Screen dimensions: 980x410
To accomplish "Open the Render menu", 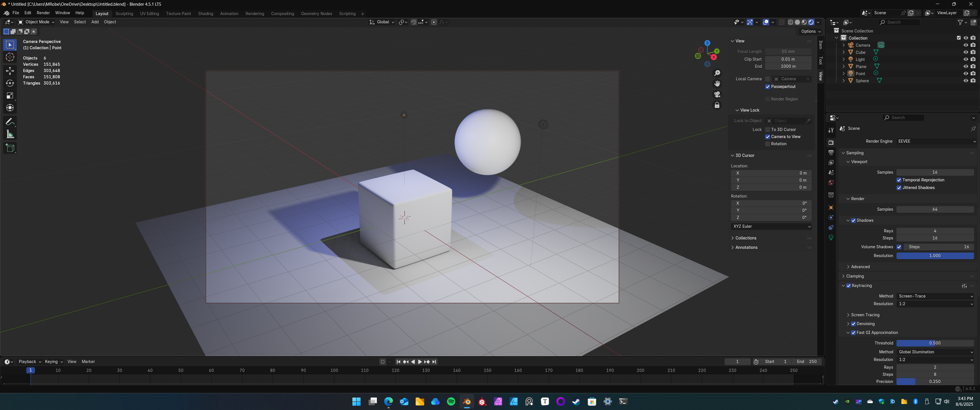I will 43,13.
